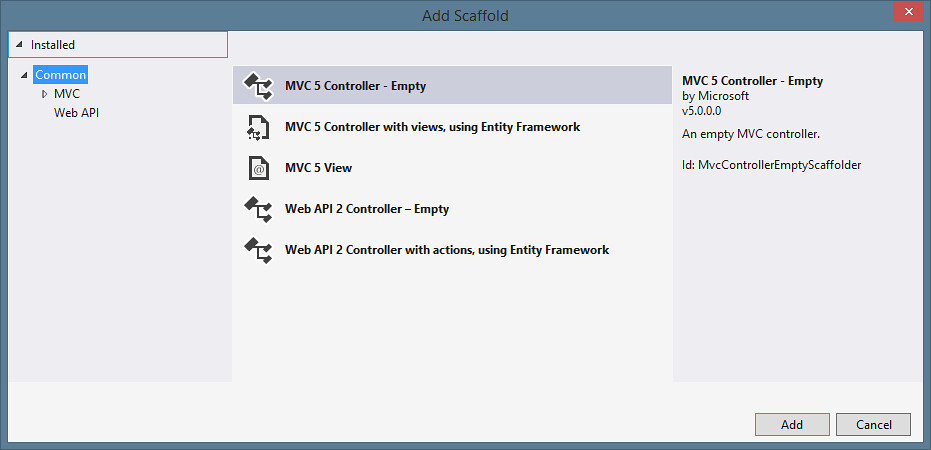Expand the MVC tree node
Image resolution: width=931 pixels, height=450 pixels.
pyautogui.click(x=44, y=94)
